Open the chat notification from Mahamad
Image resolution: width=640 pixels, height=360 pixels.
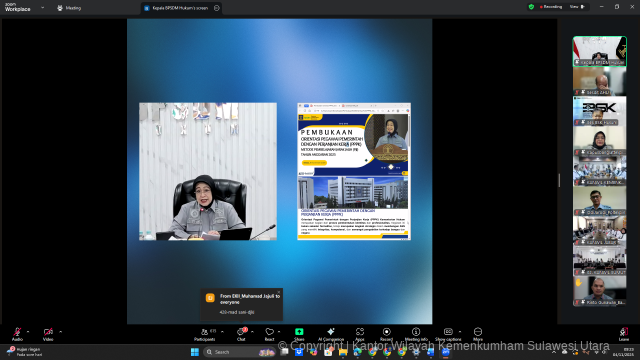[242, 305]
